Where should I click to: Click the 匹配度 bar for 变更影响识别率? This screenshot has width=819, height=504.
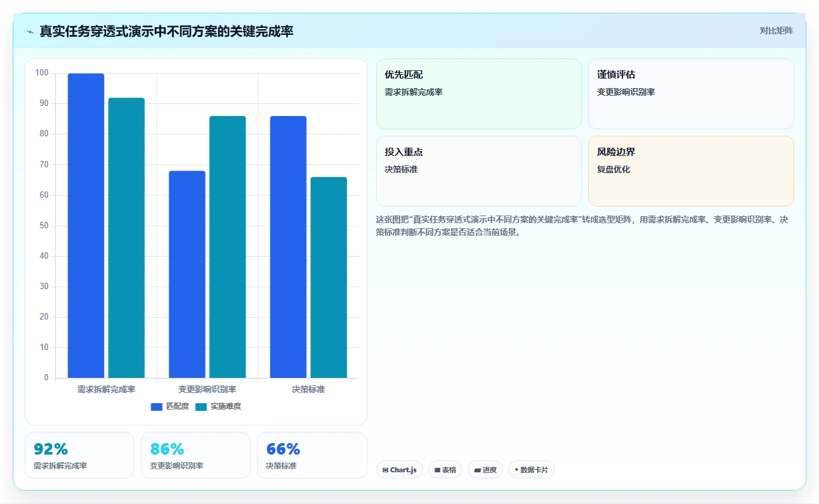[x=187, y=275]
